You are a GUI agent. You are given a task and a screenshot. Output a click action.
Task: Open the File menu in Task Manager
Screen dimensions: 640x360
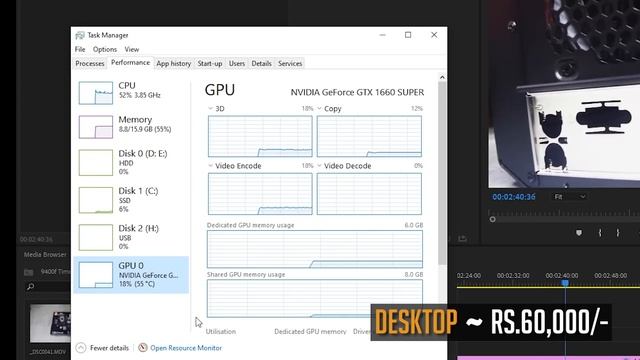80,49
